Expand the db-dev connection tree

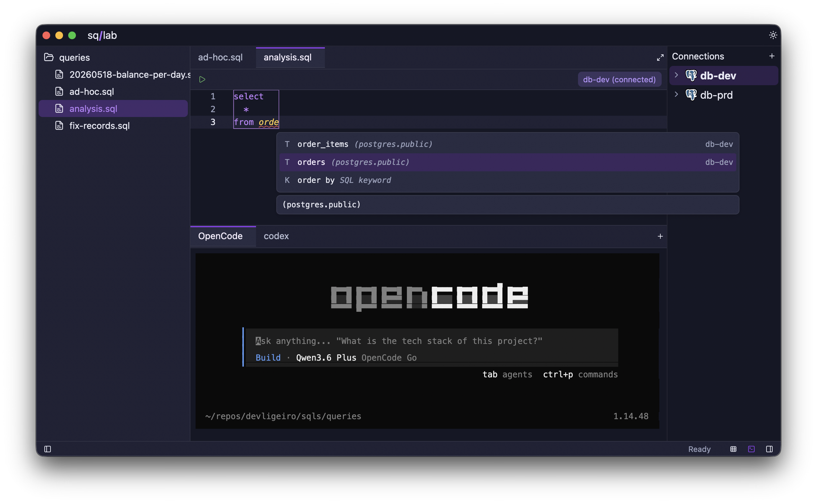[x=676, y=75]
